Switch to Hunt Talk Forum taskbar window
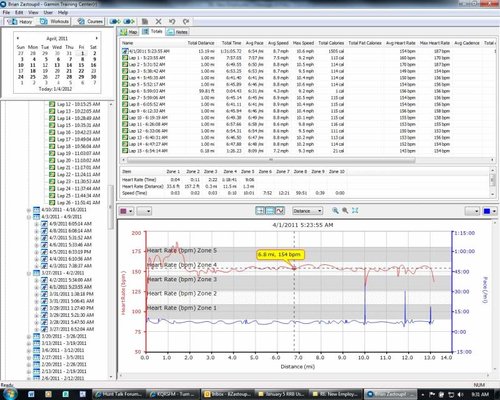Image resolution: width=500 pixels, height=400 pixels. click(119, 394)
